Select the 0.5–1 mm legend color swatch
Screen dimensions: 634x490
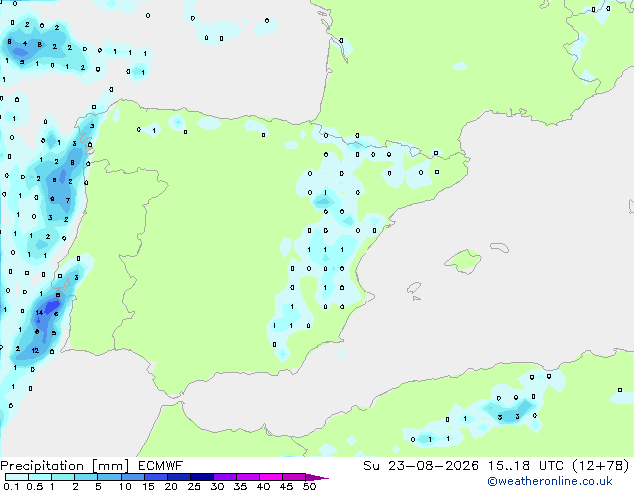40,477
